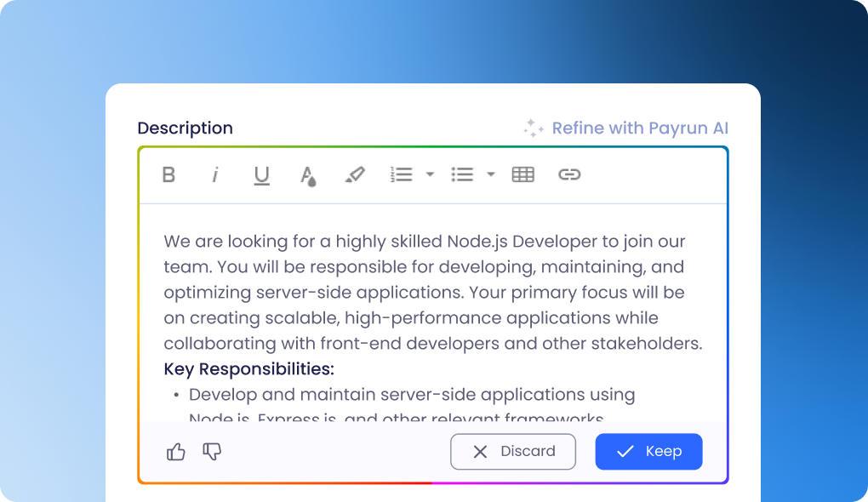Insert a numbered list

coord(401,174)
